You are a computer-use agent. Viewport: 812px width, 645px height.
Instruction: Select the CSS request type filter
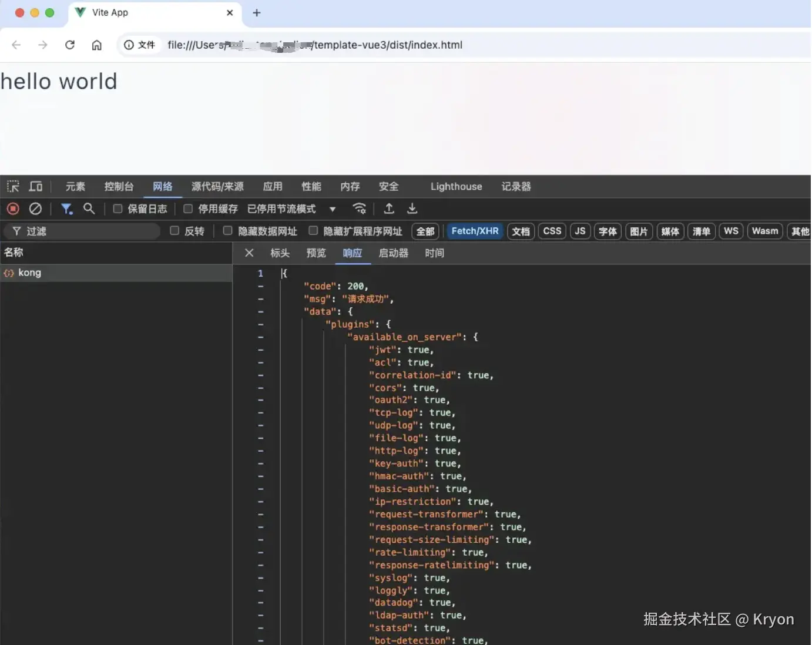(x=552, y=231)
